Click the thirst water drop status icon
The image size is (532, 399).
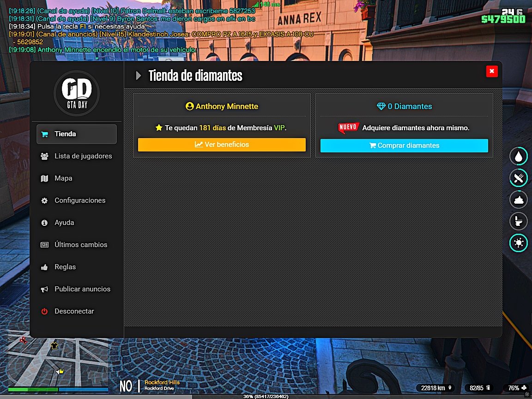519,157
